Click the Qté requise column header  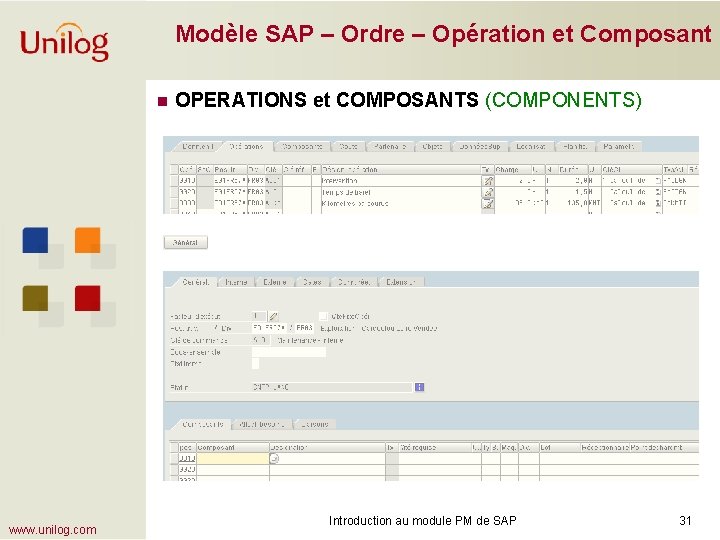[x=435, y=447]
